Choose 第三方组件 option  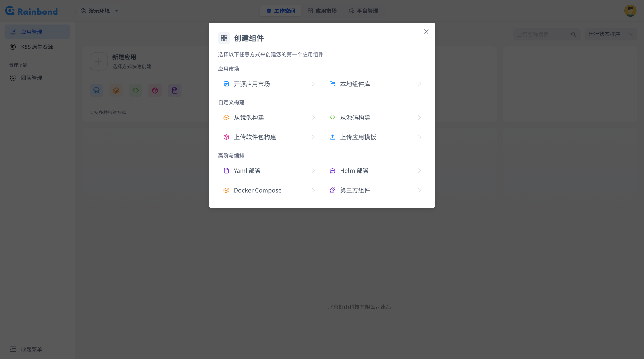(375, 190)
